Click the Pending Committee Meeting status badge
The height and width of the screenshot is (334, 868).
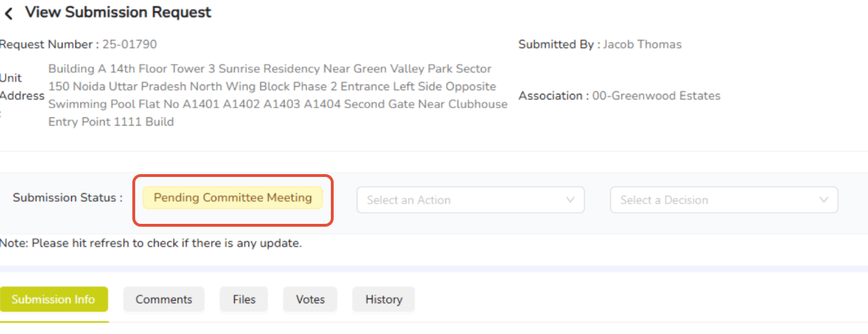click(233, 198)
